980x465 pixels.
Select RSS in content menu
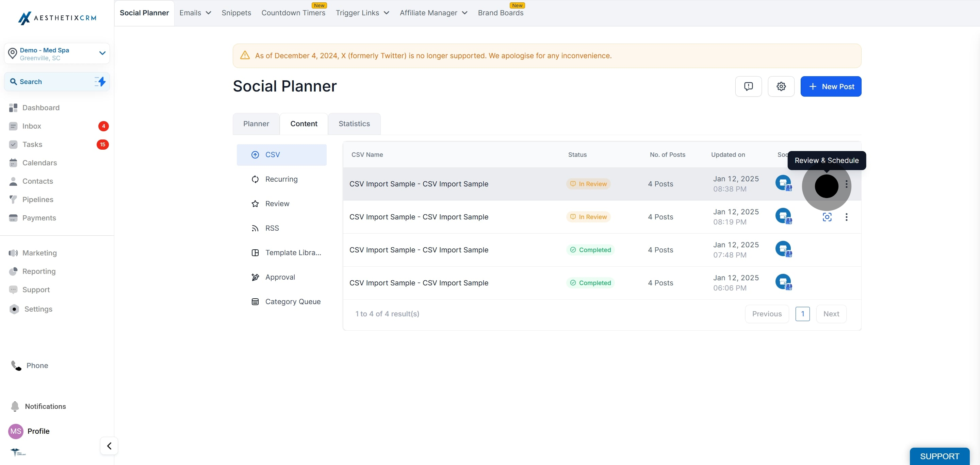coord(281,228)
